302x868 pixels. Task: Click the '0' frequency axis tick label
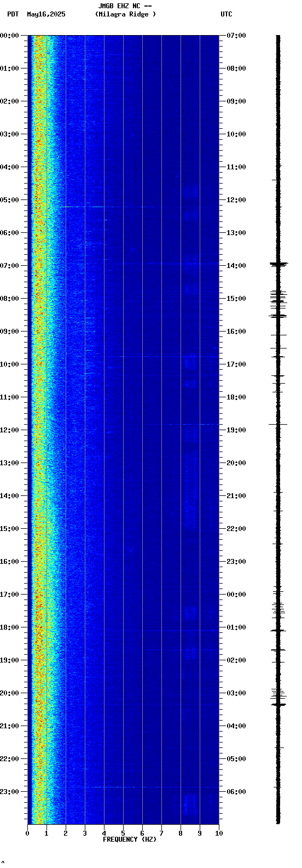(x=27, y=833)
